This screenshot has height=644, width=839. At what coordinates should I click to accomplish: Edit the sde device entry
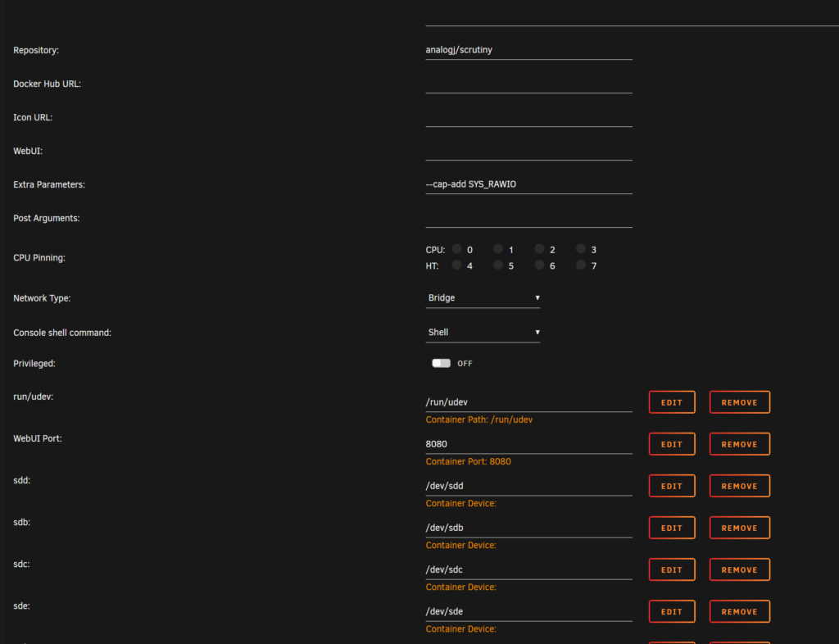(672, 611)
